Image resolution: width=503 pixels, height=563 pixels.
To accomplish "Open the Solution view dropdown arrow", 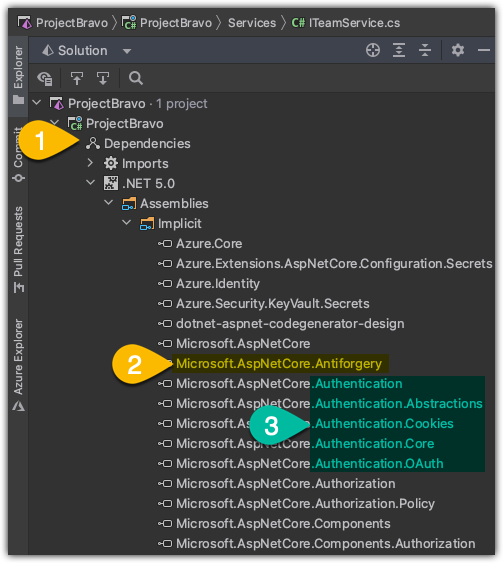I will click(x=127, y=51).
